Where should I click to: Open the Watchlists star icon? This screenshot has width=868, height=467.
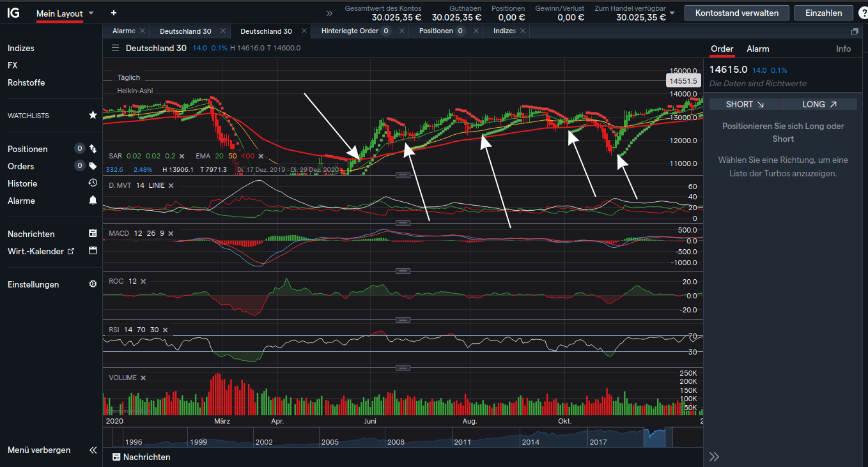(93, 115)
